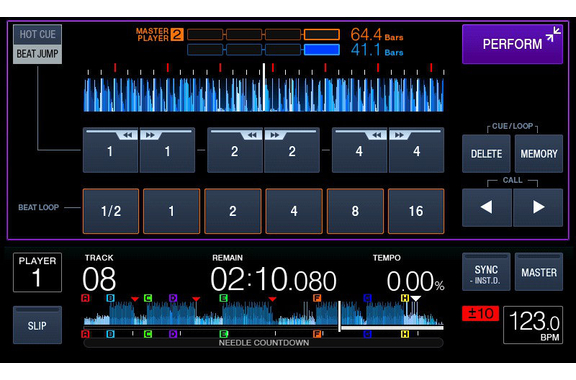
Task: Click DELETE under Cue/Loop
Action: click(x=486, y=154)
